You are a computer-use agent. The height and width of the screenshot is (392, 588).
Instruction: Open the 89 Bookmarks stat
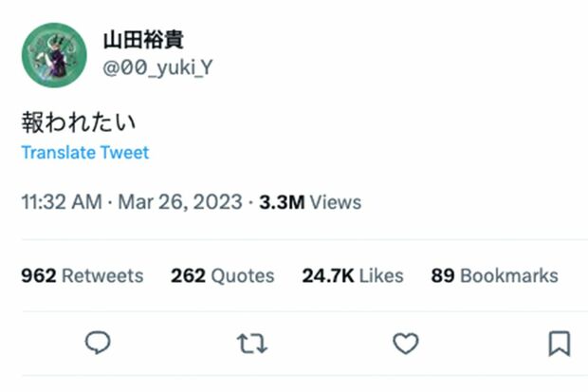(494, 276)
